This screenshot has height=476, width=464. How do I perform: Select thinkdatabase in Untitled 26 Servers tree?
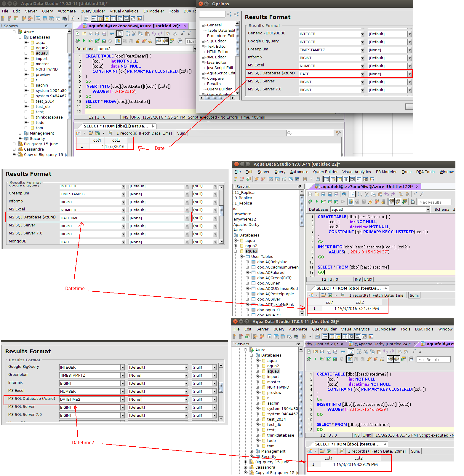tap(49, 117)
